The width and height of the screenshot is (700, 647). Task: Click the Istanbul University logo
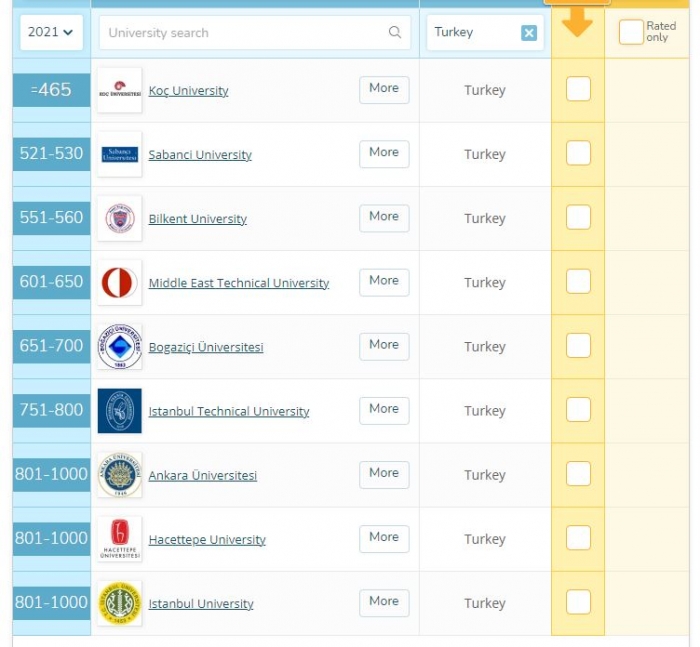click(120, 603)
